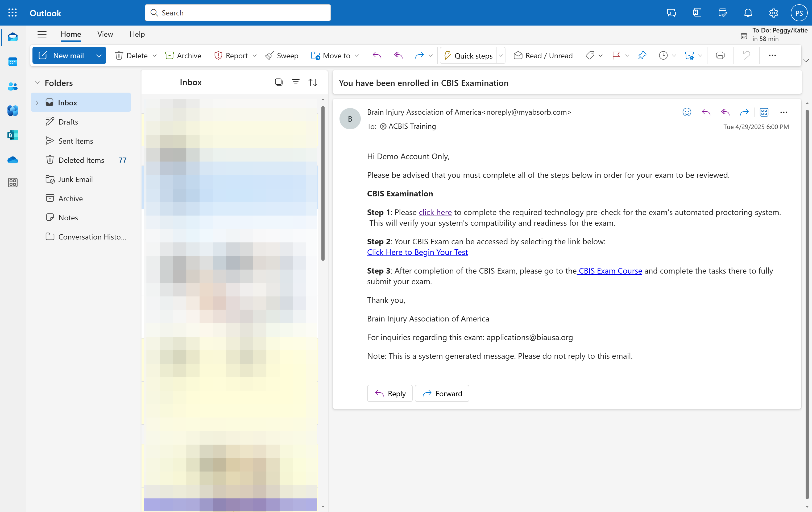The height and width of the screenshot is (512, 812).
Task: Open OneNote feed icon in header
Action: pyautogui.click(x=697, y=13)
